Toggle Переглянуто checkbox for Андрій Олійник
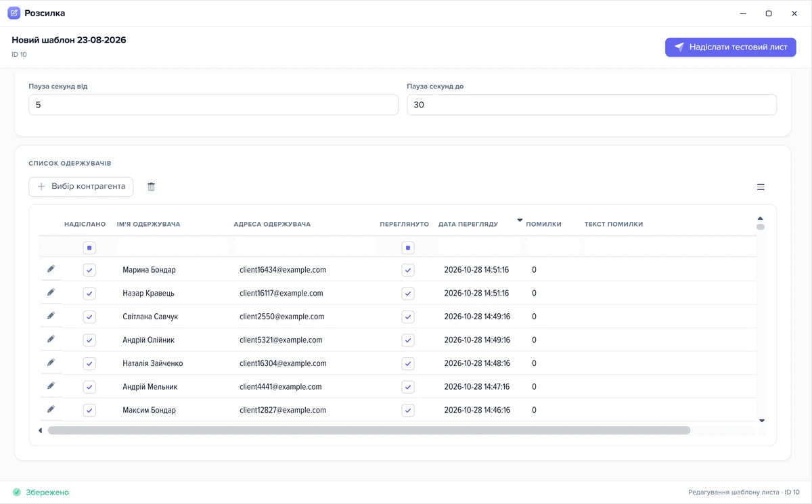The height and width of the screenshot is (504, 812). tap(408, 340)
